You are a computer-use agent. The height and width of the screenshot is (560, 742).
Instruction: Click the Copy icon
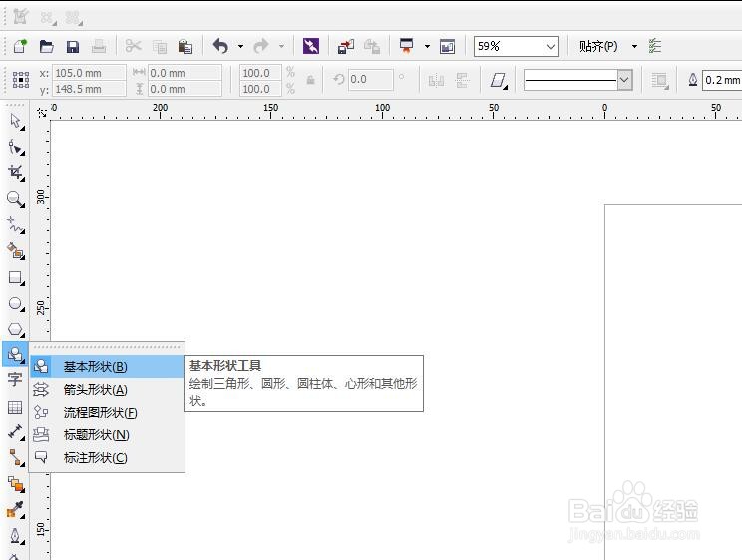coord(160,47)
